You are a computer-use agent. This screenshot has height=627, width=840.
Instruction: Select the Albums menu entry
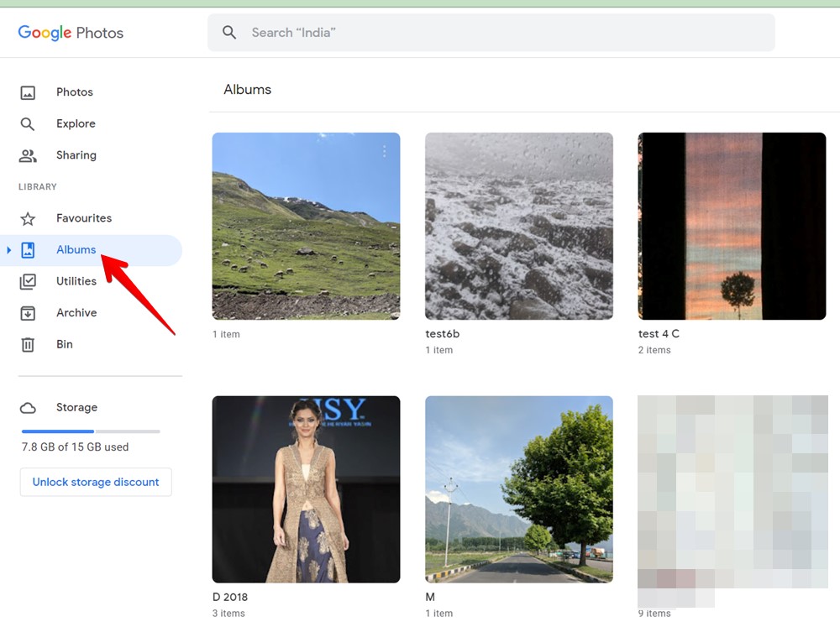point(76,249)
